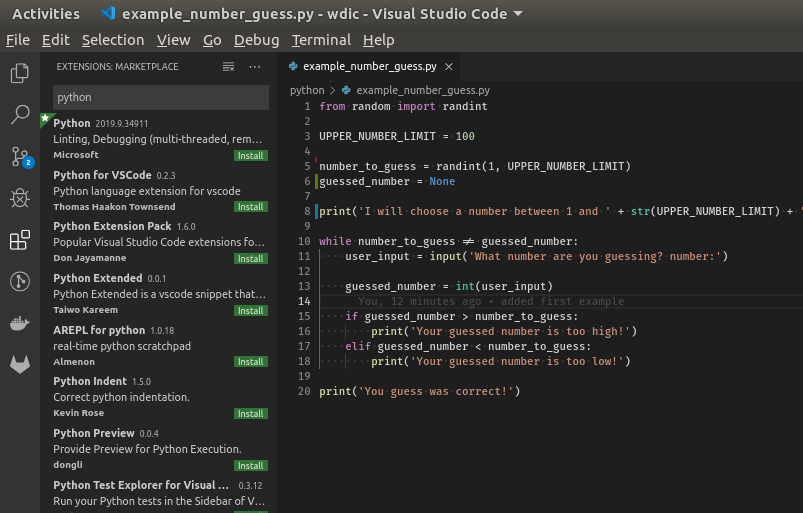Click the while loop condition line
This screenshot has height=513, width=803.
pos(449,241)
